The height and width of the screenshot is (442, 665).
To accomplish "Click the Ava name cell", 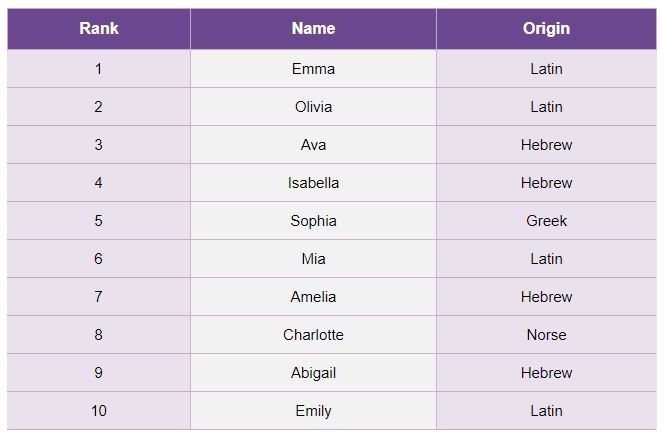I will tap(313, 145).
